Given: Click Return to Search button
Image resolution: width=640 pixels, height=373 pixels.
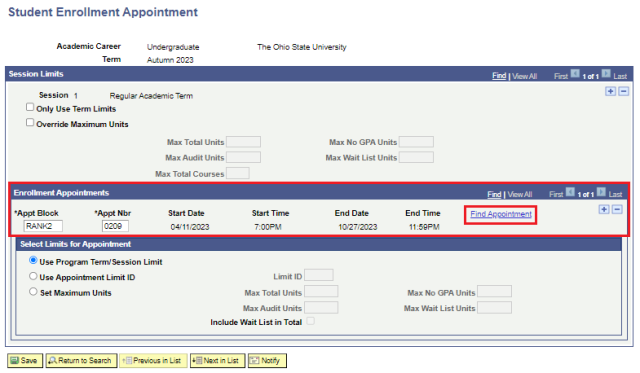Looking at the screenshot, I should 82,360.
